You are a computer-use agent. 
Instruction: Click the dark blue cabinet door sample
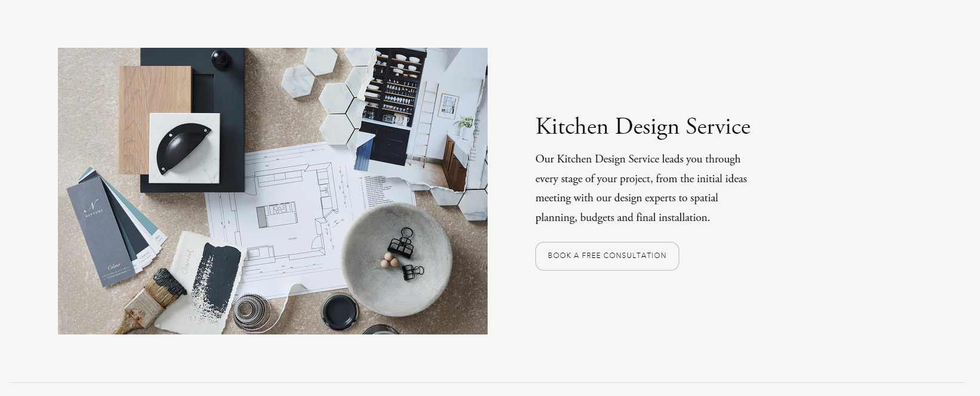[192, 119]
